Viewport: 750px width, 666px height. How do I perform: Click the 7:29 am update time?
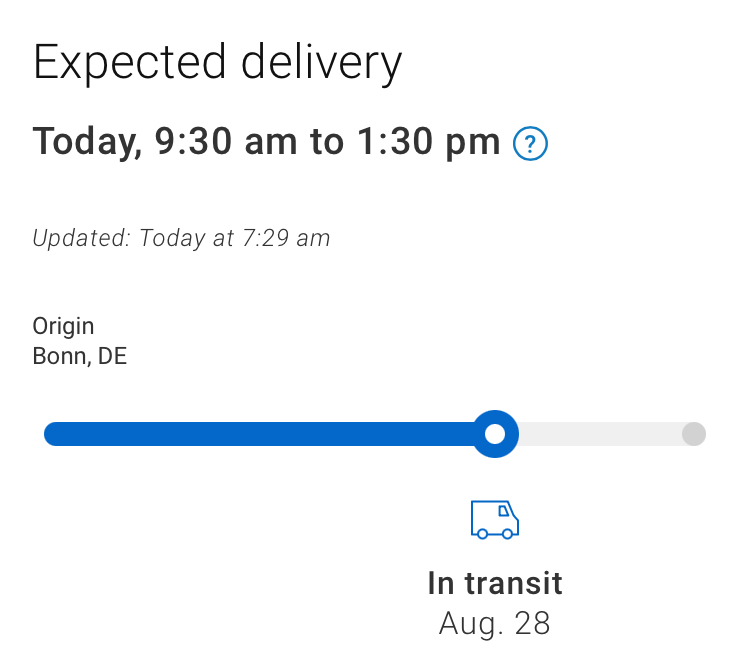(286, 238)
